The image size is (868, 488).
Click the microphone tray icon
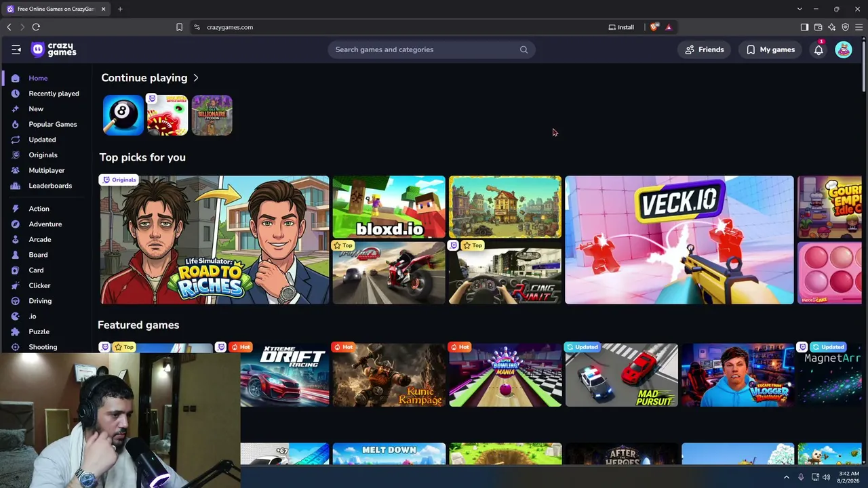pos(801,477)
